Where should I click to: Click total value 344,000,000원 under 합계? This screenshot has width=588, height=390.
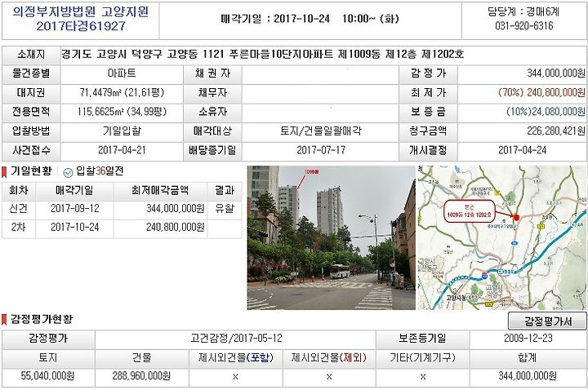tap(528, 375)
